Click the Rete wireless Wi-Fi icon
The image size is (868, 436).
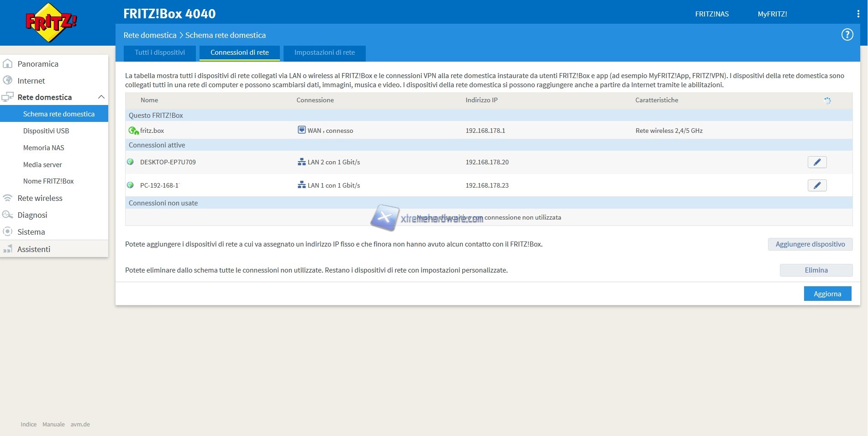click(x=8, y=198)
